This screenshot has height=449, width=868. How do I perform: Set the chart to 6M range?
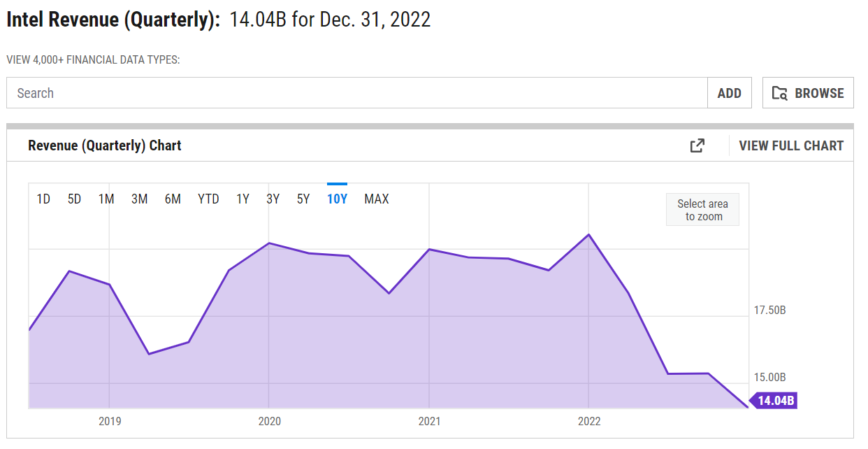tap(173, 199)
